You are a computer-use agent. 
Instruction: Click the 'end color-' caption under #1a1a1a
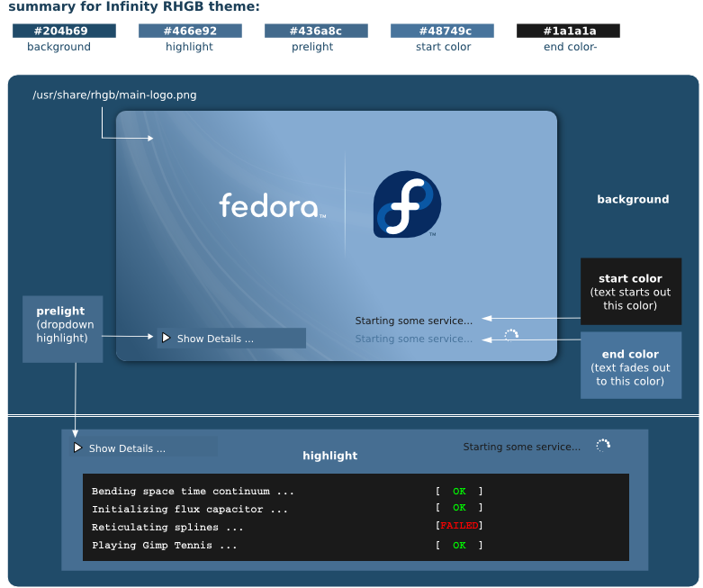pos(571,47)
